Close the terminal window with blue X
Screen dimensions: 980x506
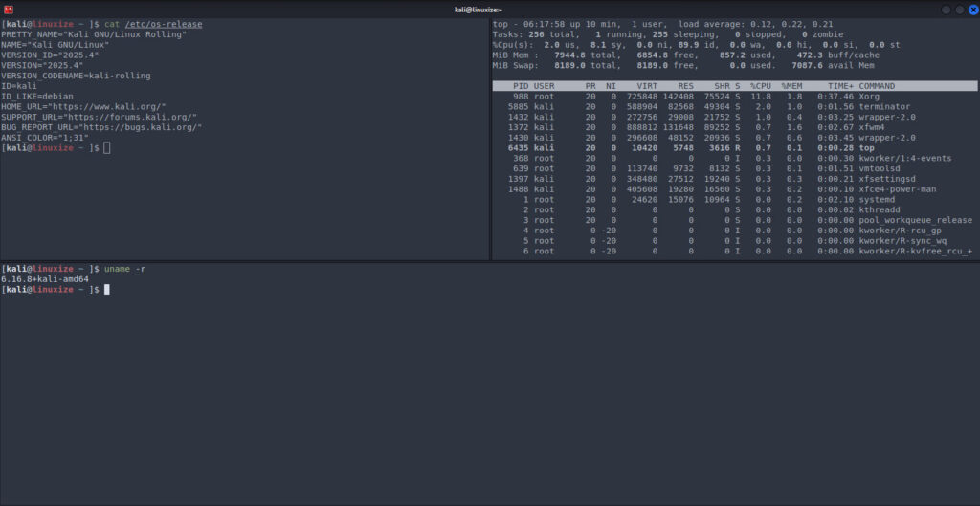[973, 10]
